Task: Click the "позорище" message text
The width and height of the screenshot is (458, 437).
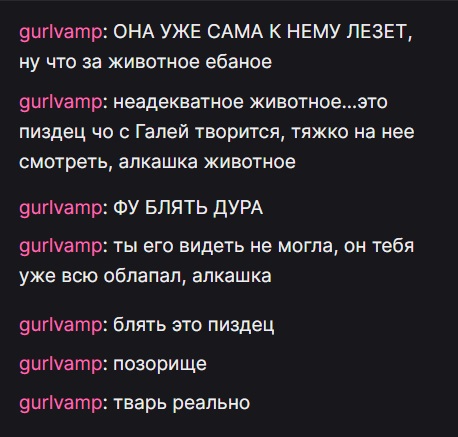Action: point(160,364)
